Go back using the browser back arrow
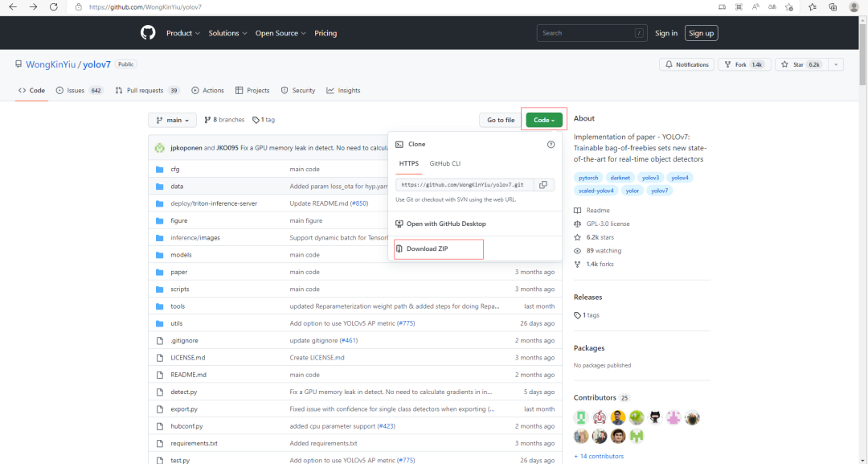 coord(13,7)
